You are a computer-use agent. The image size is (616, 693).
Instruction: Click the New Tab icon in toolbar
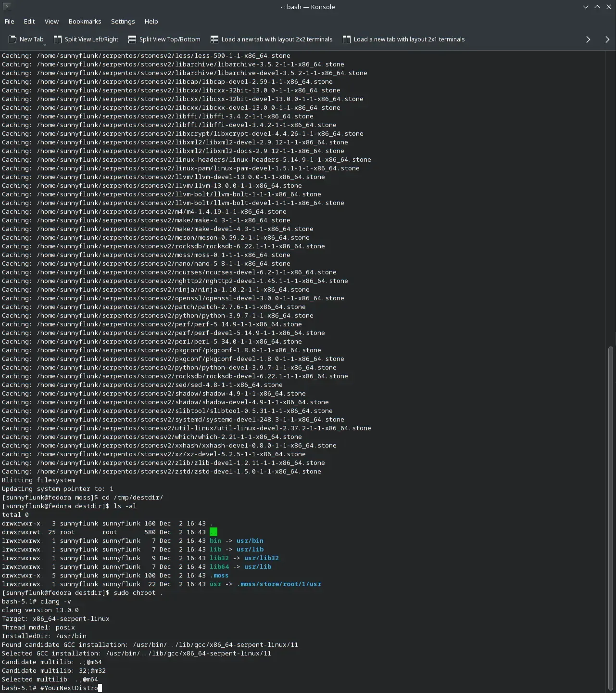13,39
